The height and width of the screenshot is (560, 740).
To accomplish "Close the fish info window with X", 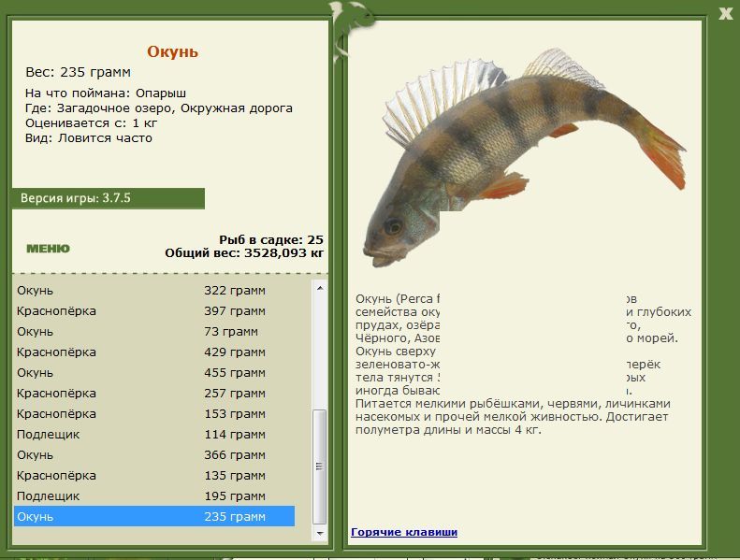I will point(725,13).
